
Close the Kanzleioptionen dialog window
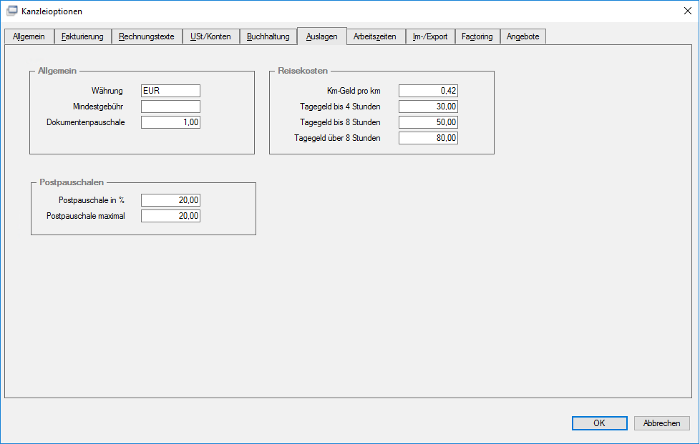tap(688, 11)
